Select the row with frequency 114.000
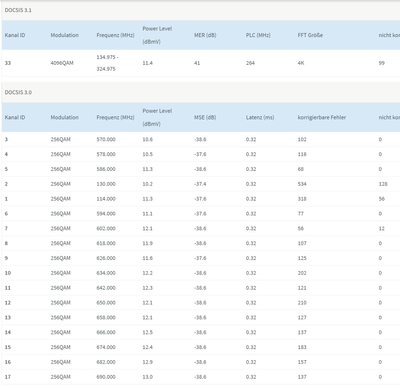The height and width of the screenshot is (388, 400). [201, 199]
